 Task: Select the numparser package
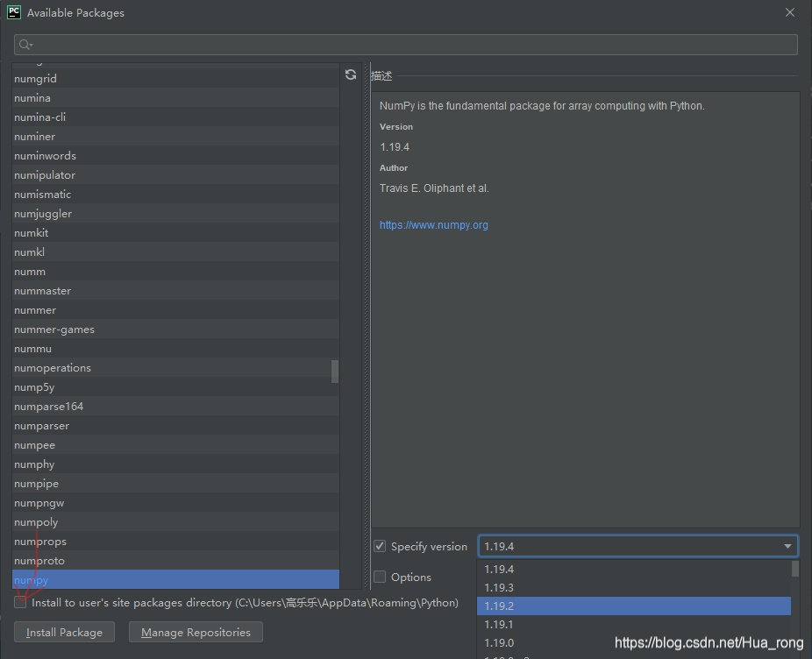pyautogui.click(x=175, y=426)
